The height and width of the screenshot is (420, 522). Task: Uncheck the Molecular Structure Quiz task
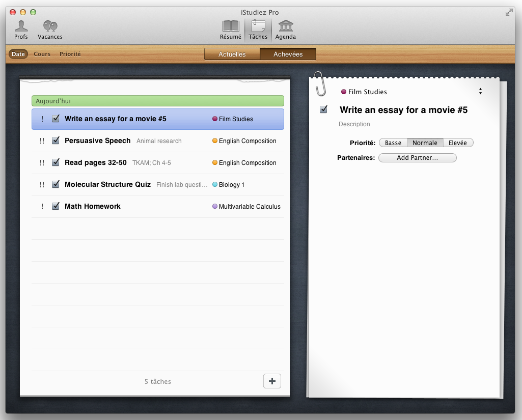coord(56,184)
